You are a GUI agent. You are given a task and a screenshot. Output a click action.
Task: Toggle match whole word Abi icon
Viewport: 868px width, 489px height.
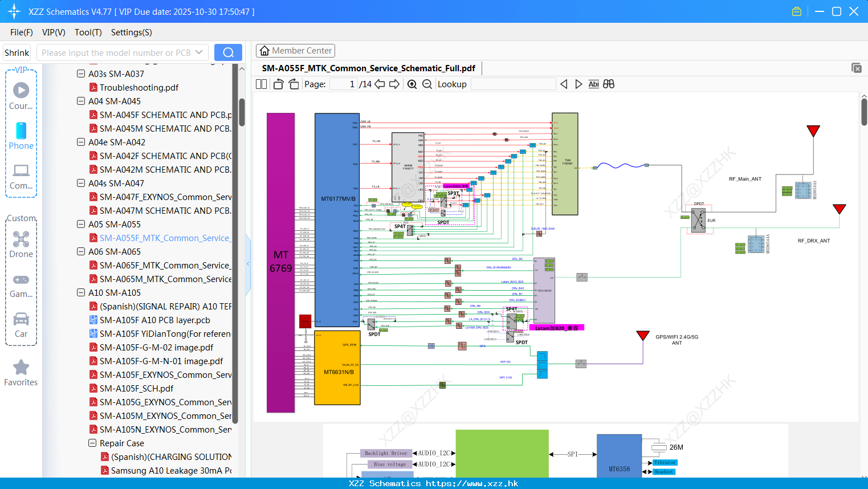click(593, 84)
